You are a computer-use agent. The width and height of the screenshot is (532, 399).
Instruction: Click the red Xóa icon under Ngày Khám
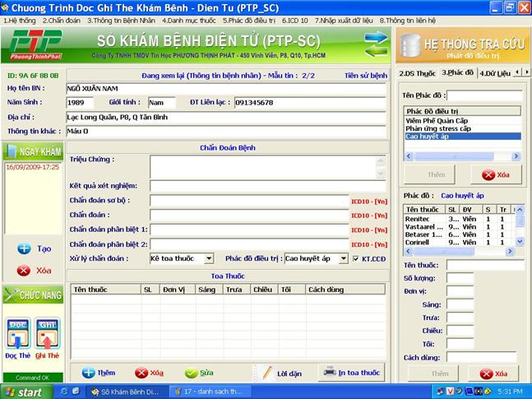24,270
